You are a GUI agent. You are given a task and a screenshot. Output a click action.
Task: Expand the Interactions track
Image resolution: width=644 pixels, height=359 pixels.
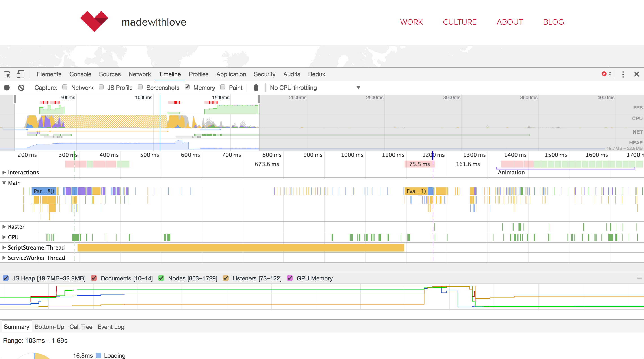[4, 172]
